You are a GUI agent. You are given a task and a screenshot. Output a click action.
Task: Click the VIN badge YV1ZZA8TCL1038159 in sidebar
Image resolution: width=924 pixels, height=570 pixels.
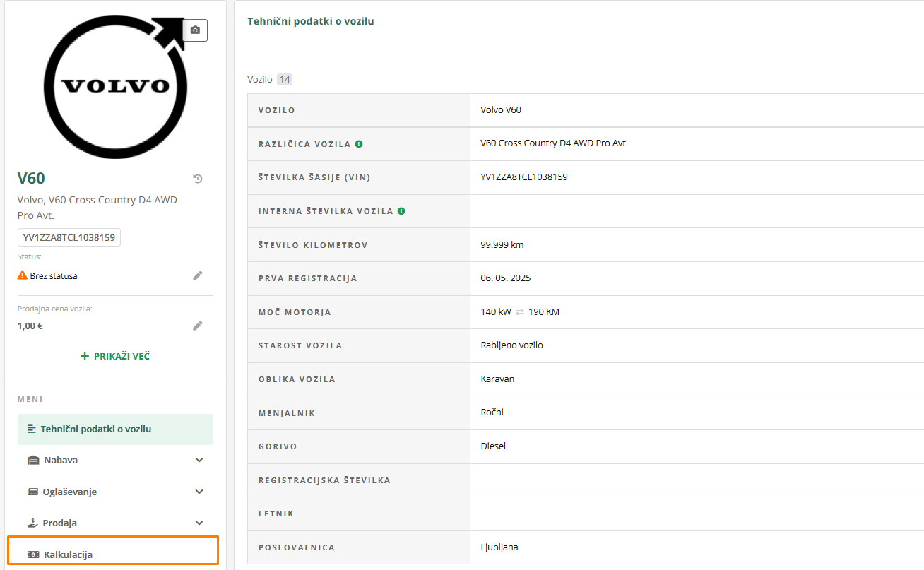coord(69,237)
